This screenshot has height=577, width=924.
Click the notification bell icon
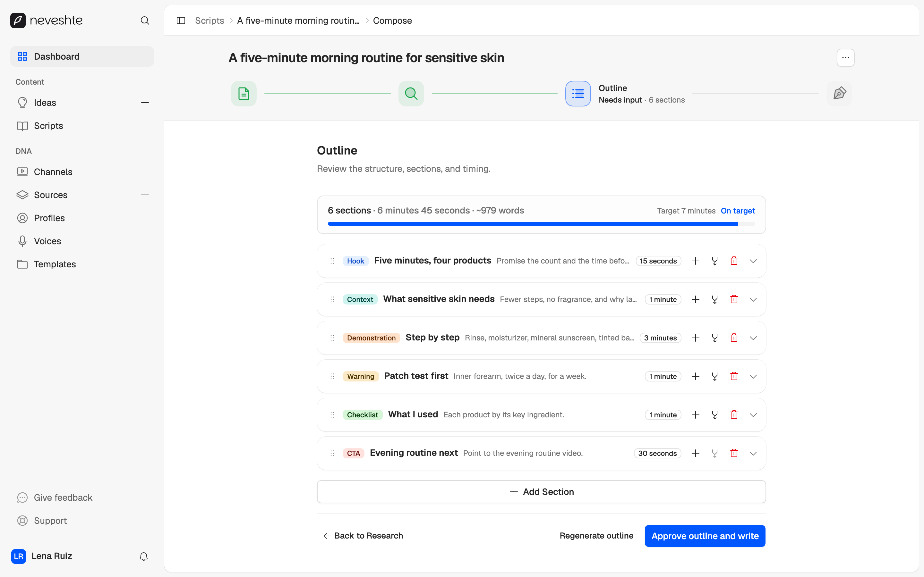point(143,556)
